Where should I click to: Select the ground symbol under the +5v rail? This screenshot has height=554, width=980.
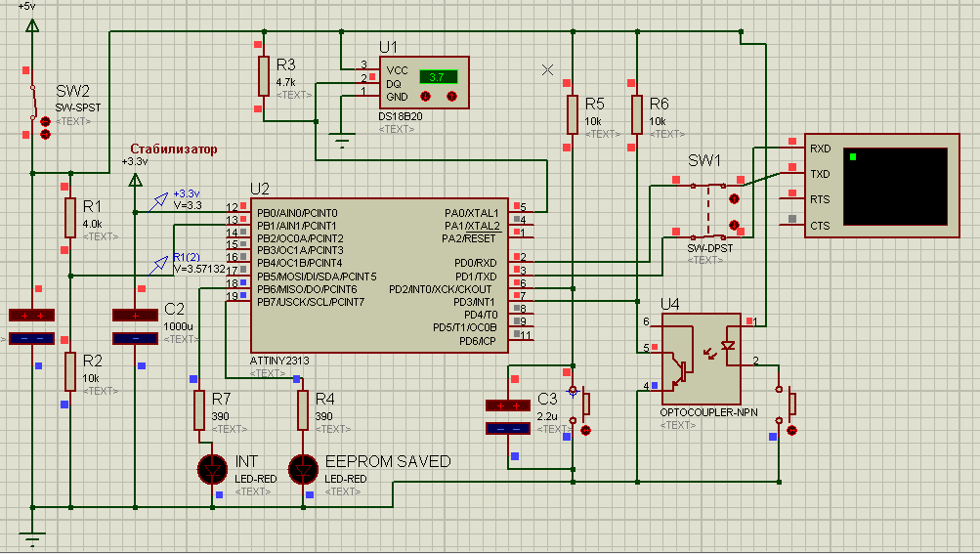[32, 537]
